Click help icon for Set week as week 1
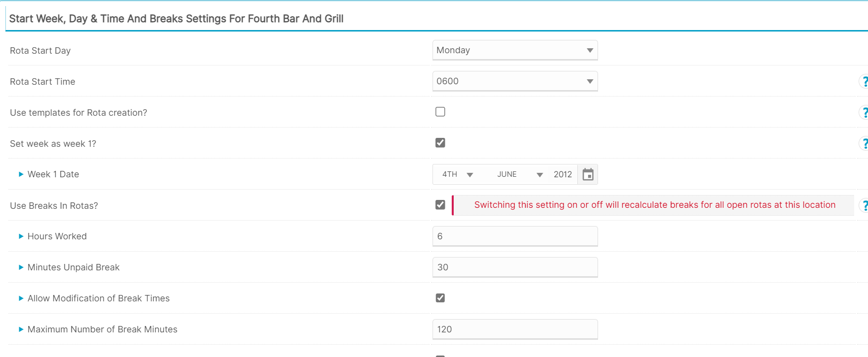Image resolution: width=868 pixels, height=357 pixels. coord(864,144)
